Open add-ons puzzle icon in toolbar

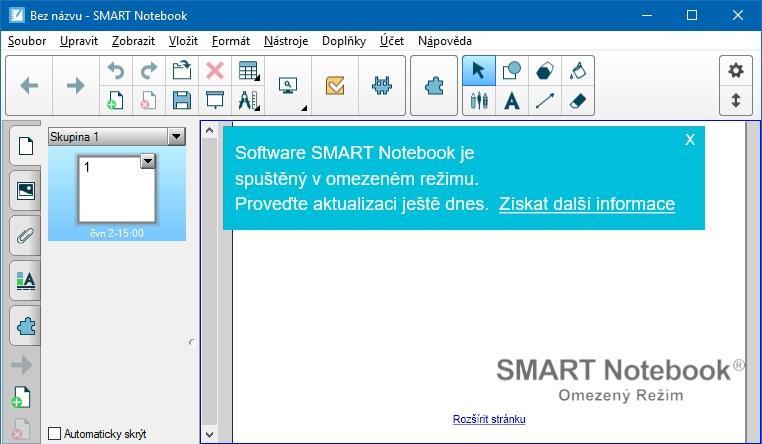click(x=434, y=86)
